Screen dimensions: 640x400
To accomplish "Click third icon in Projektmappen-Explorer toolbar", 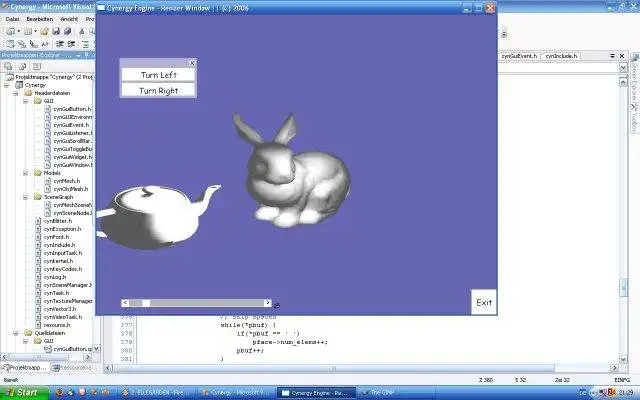I will (37, 66).
